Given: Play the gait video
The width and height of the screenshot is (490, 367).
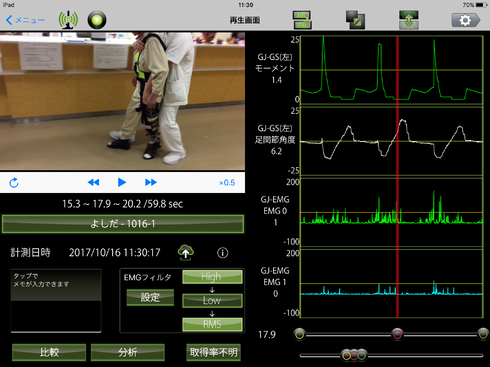Looking at the screenshot, I should [122, 182].
